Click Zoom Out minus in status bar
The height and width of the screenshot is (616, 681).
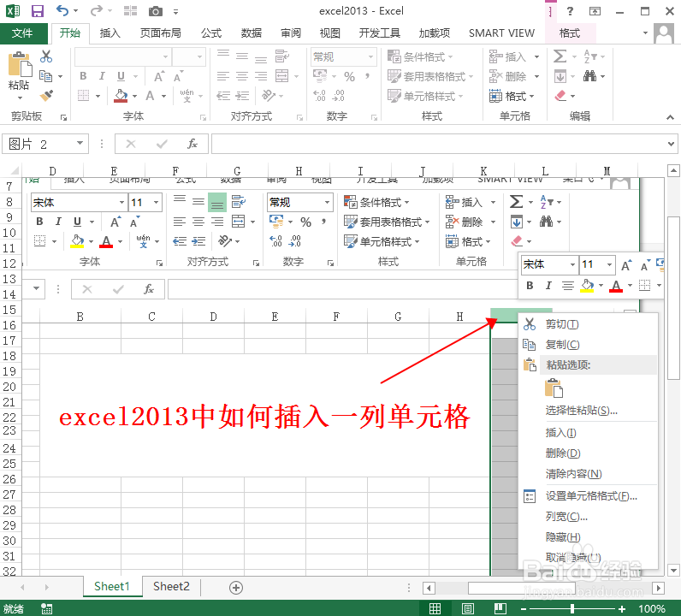[524, 609]
